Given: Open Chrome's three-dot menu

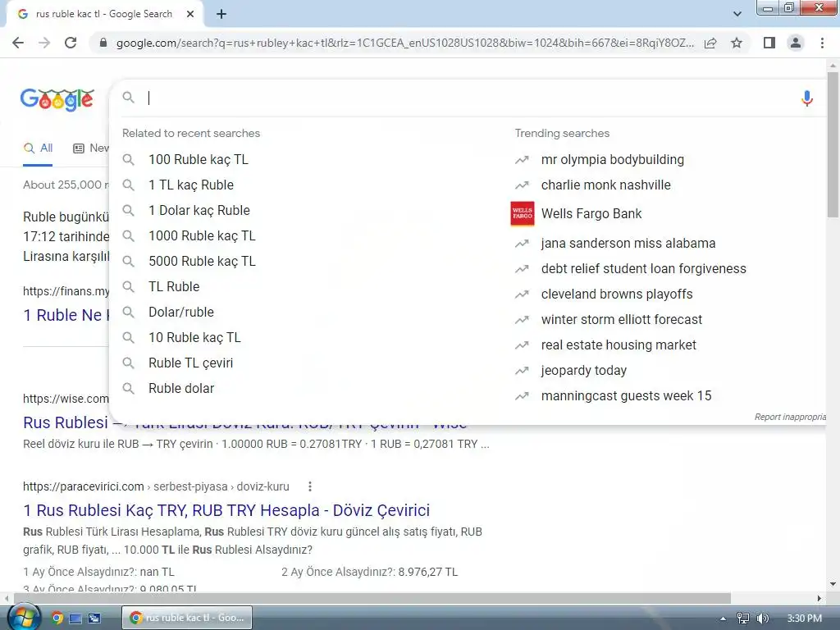Looking at the screenshot, I should tap(822, 43).
